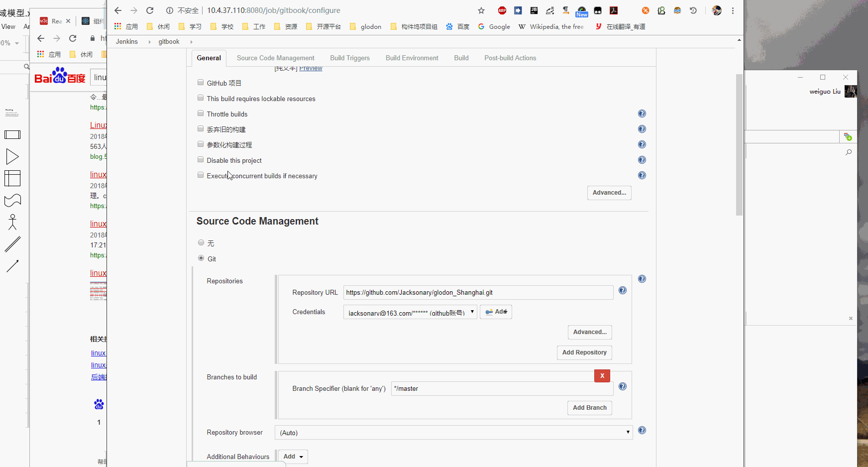Check 参数化构建过程 option

[x=201, y=144]
